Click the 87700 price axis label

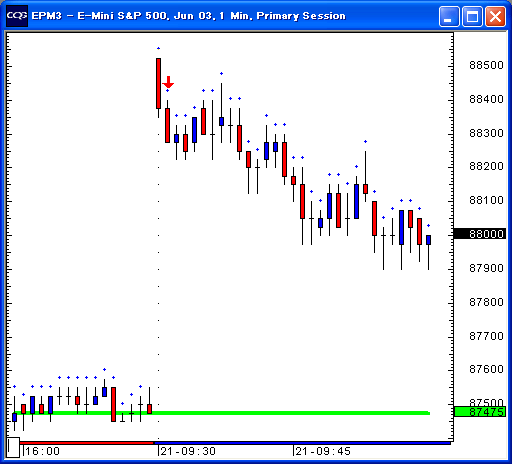click(x=486, y=336)
